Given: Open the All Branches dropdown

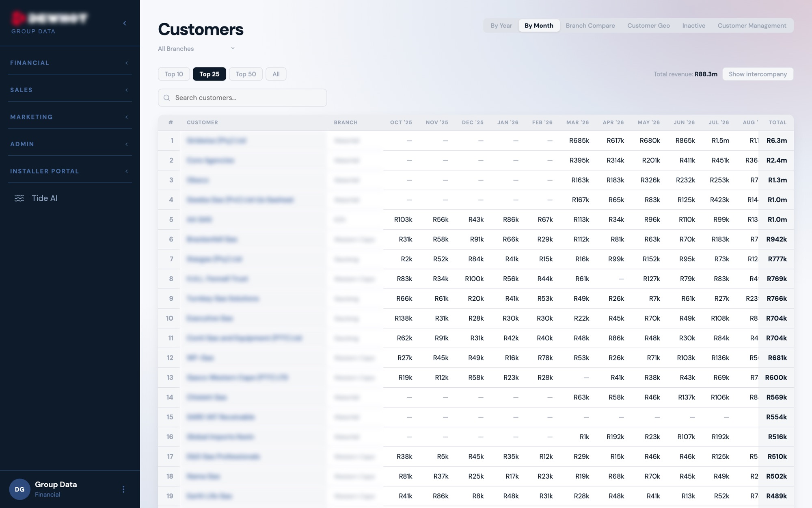Looking at the screenshot, I should (197, 49).
